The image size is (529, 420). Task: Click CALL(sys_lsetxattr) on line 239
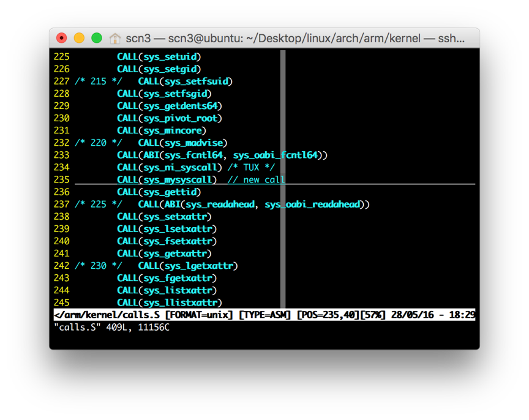pos(167,229)
